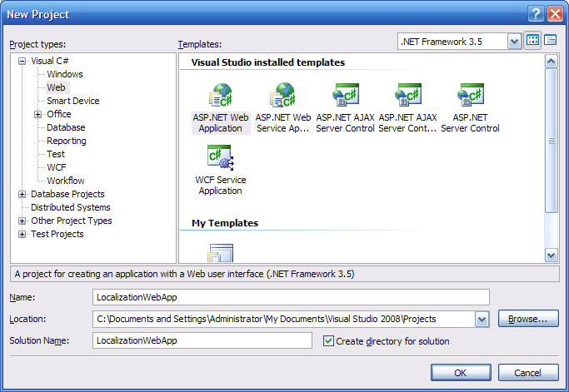The height and width of the screenshot is (392, 569).
Task: Click the Cancel button
Action: [528, 372]
